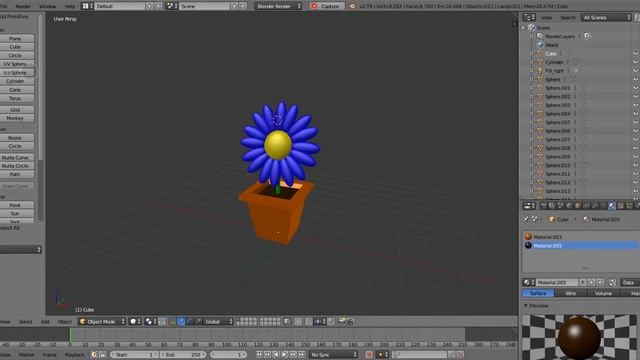The height and width of the screenshot is (360, 640).
Task: Toggle visibility of Sphere.005 in outliner
Action: [x=636, y=122]
